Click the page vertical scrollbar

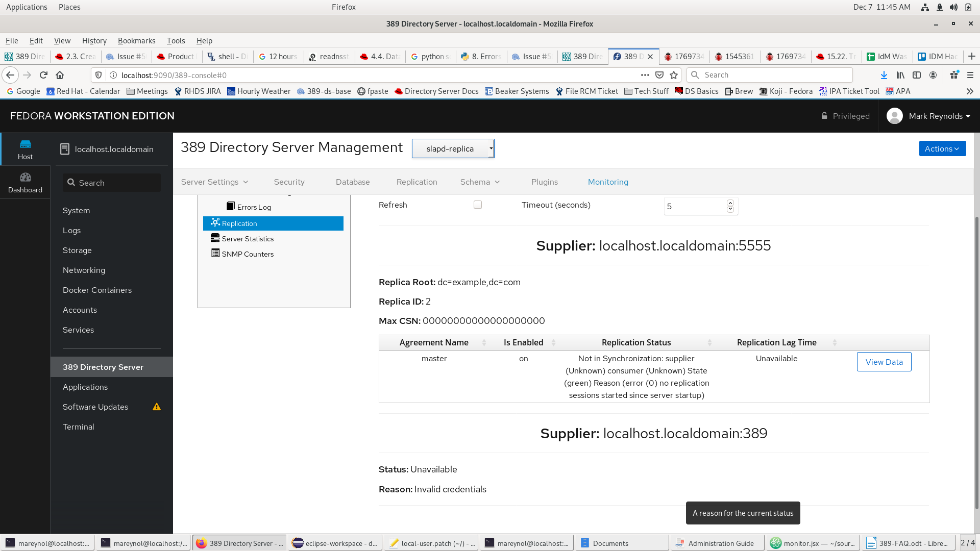coord(977,362)
